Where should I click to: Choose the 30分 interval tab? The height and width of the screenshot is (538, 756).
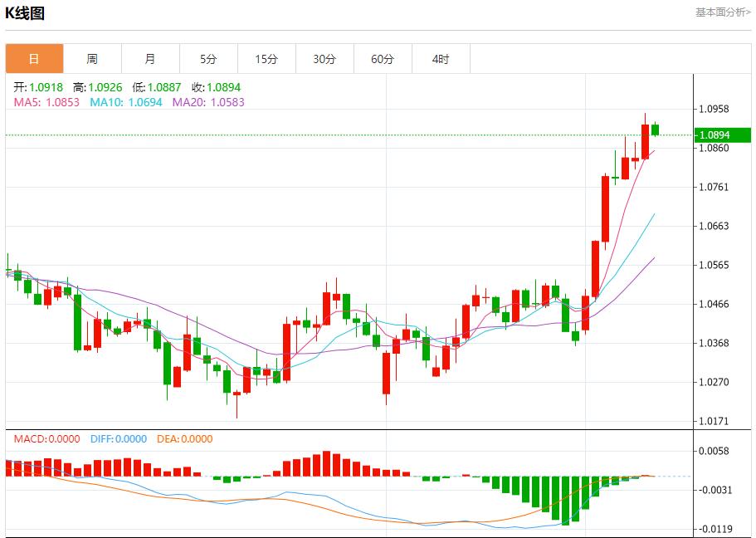pos(324,59)
